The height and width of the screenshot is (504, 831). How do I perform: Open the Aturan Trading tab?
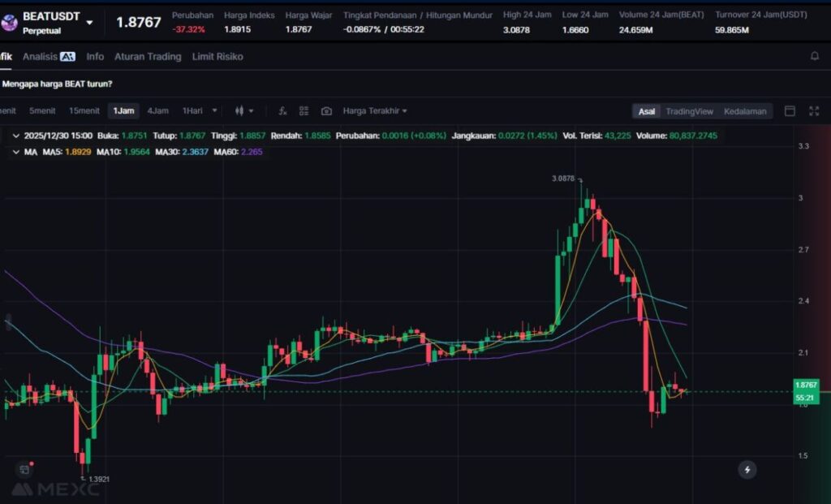tap(148, 57)
